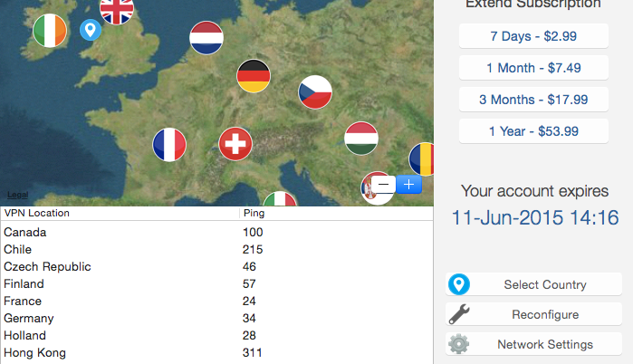Image resolution: width=633 pixels, height=364 pixels.
Task: Click the Hungary flag marker
Action: point(361,139)
